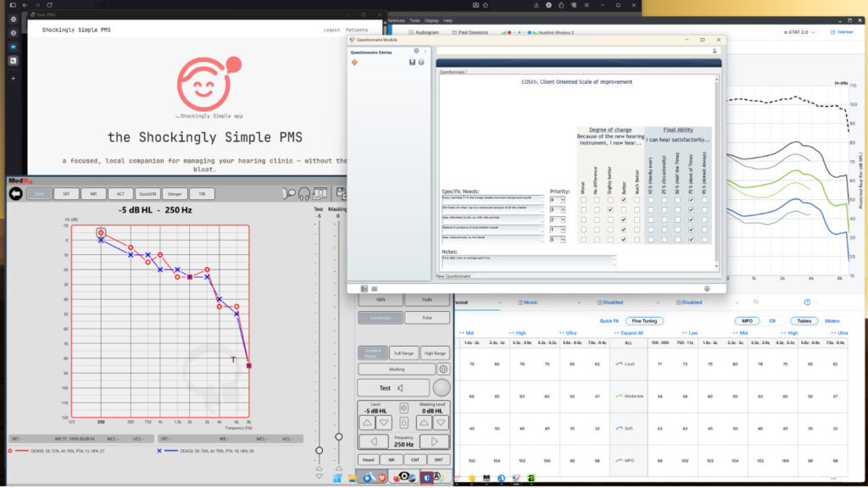This screenshot has height=488, width=868.
Task: Open Masking gear settings icon
Action: [442, 369]
